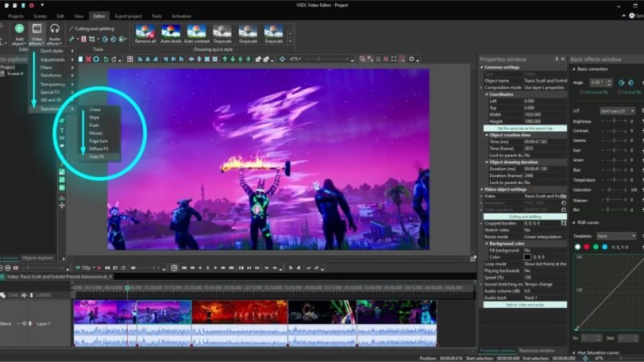Adjust the Brightness slider

pyautogui.click(x=614, y=121)
